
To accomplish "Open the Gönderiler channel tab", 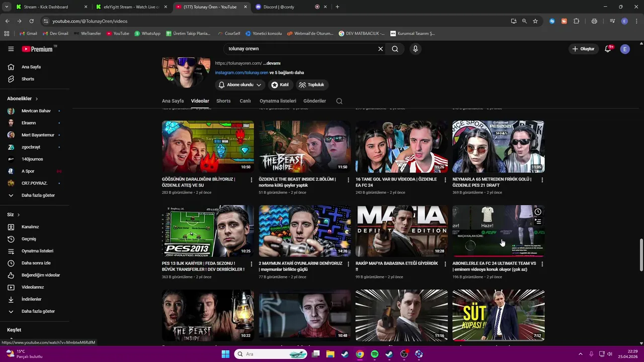I will [314, 101].
